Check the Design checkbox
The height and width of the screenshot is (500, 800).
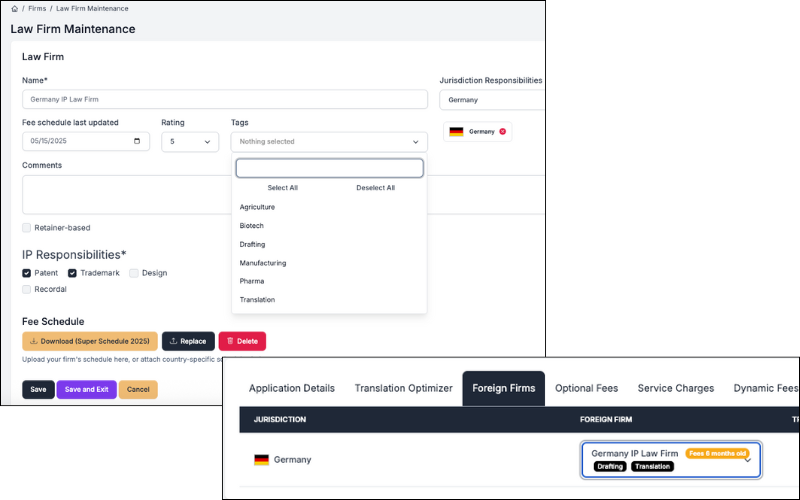[x=134, y=273]
